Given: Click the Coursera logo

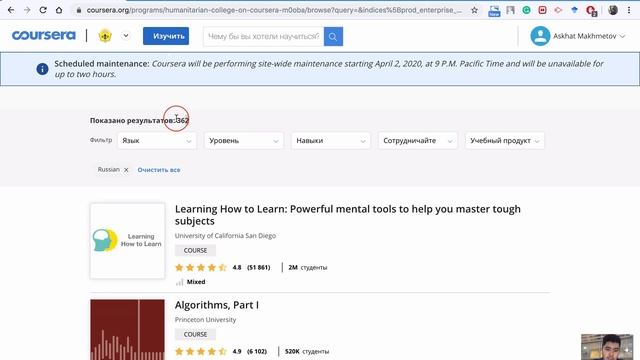Looking at the screenshot, I should click(44, 36).
